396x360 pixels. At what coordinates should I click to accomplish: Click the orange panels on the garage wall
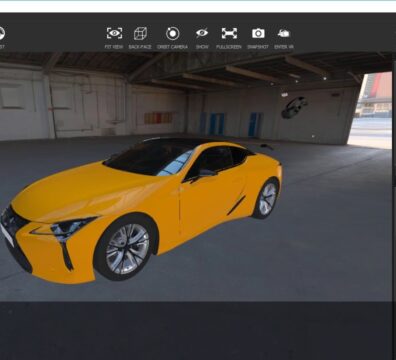pyautogui.click(x=159, y=118)
